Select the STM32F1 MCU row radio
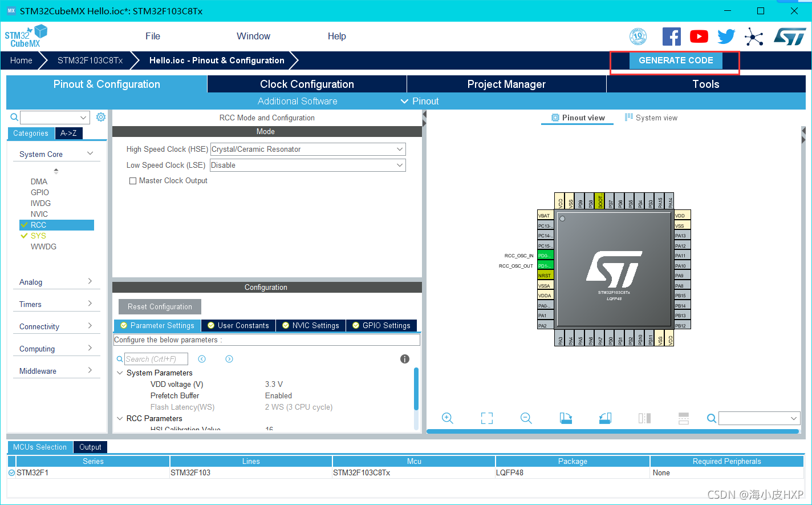 click(x=12, y=473)
